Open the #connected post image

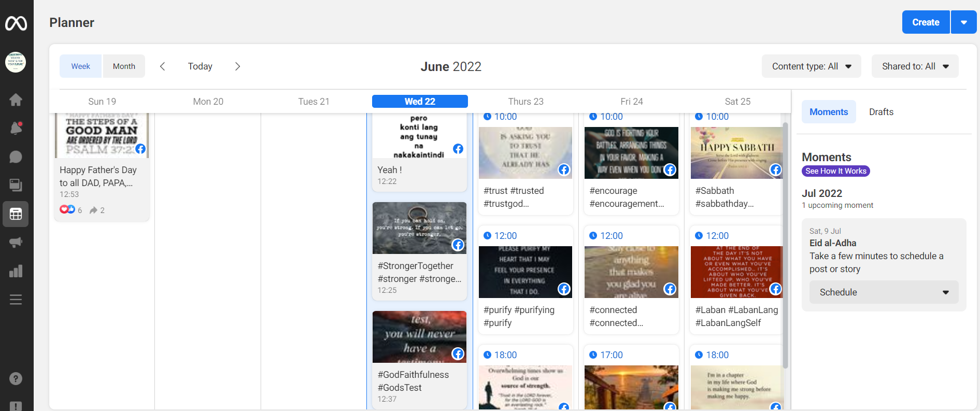(x=631, y=272)
